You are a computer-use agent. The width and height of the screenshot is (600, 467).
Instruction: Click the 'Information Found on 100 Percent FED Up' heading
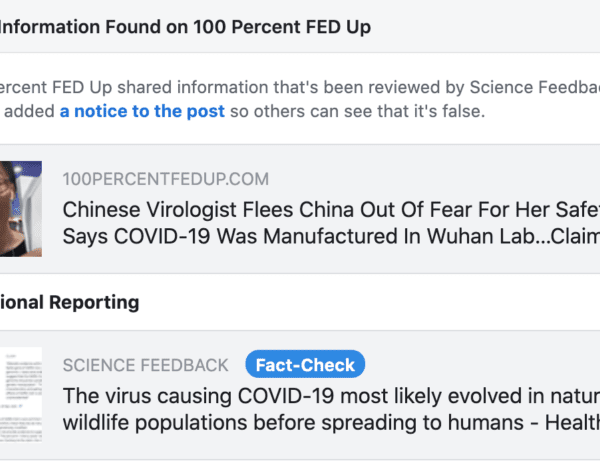click(x=185, y=27)
